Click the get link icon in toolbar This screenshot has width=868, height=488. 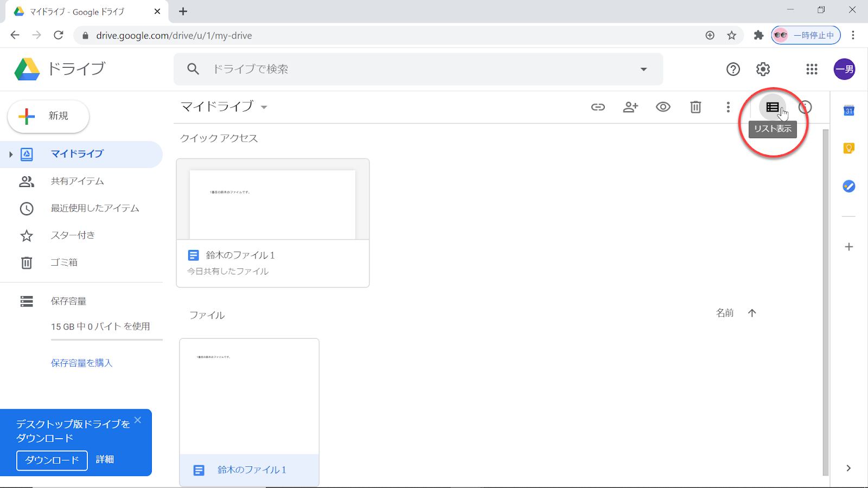(x=598, y=107)
